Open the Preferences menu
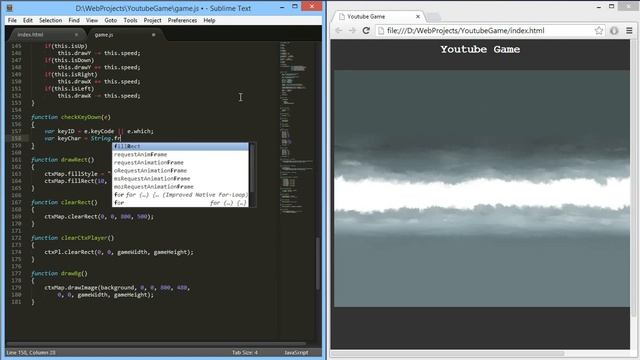 pyautogui.click(x=182, y=20)
